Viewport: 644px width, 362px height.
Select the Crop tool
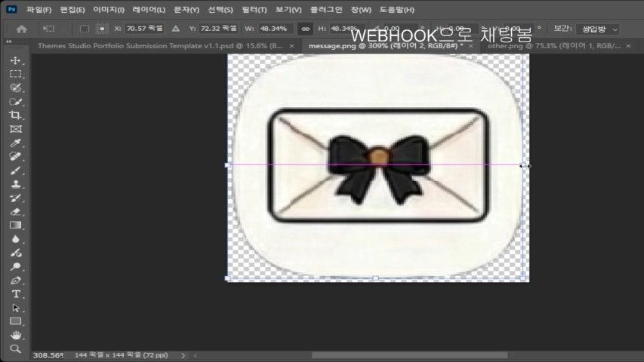point(16,115)
